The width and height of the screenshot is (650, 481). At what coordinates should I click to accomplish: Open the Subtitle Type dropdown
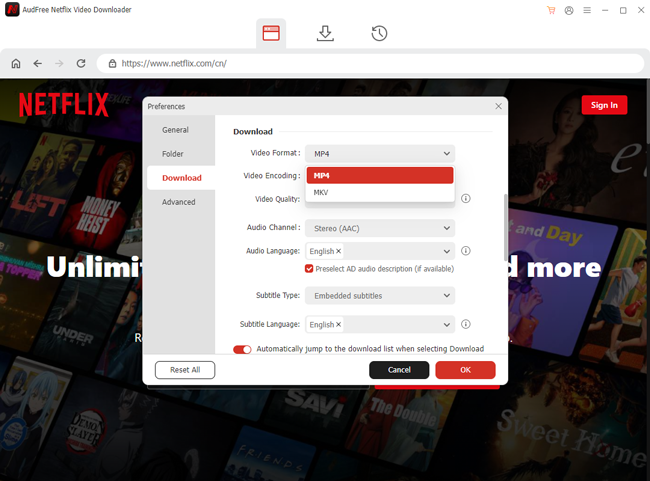[380, 296]
